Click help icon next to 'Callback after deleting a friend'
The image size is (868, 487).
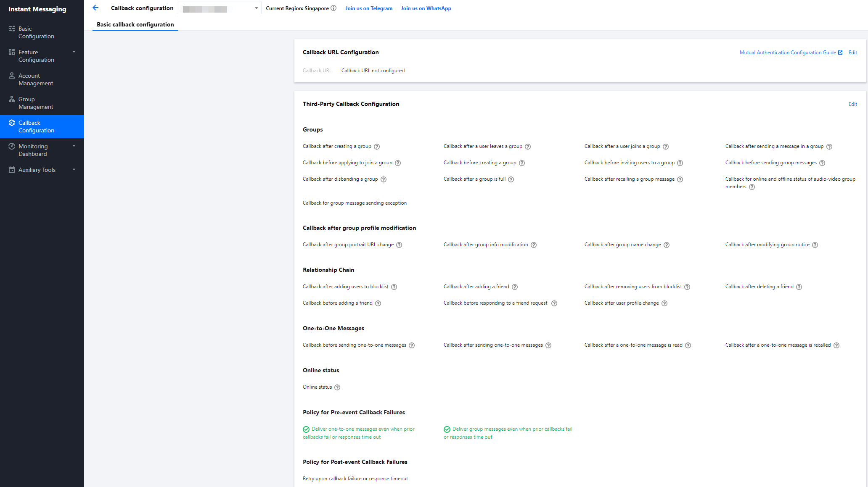[x=799, y=287]
